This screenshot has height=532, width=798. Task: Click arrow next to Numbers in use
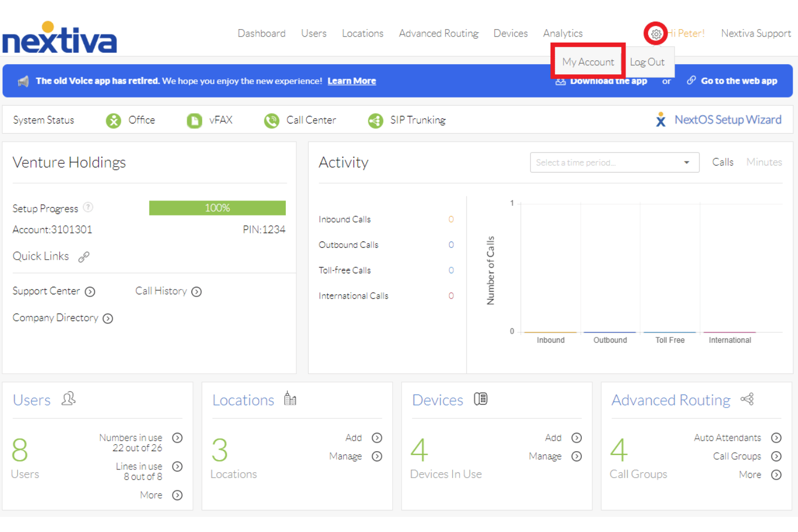(x=177, y=438)
